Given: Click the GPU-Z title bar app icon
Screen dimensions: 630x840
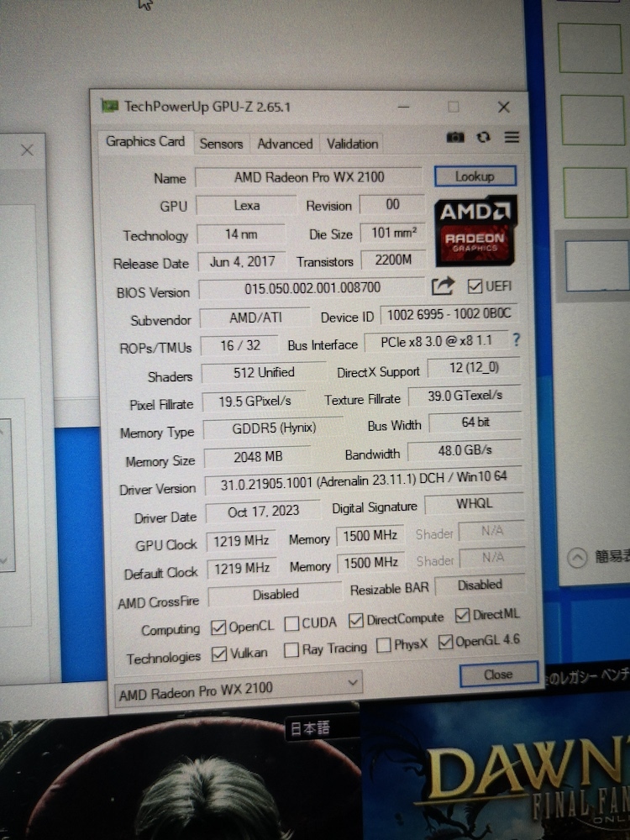Looking at the screenshot, I should pyautogui.click(x=110, y=106).
